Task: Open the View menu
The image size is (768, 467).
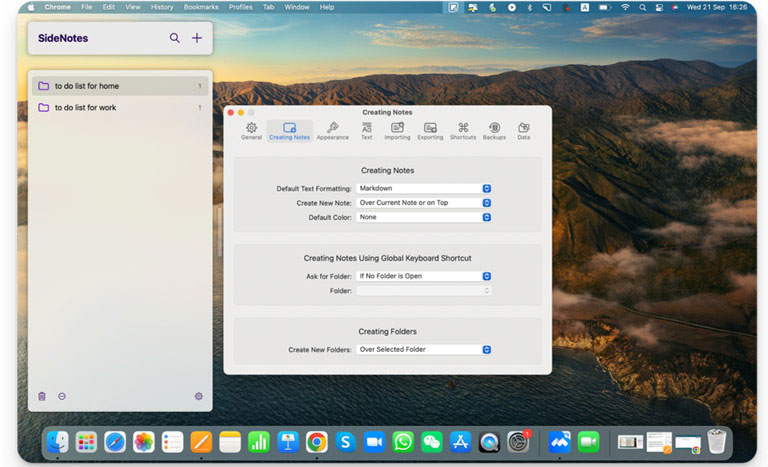Action: click(132, 7)
